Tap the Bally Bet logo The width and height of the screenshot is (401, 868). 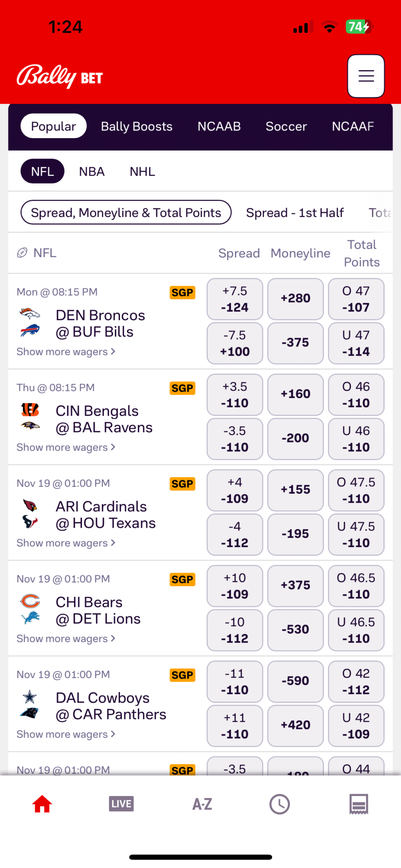(x=59, y=76)
